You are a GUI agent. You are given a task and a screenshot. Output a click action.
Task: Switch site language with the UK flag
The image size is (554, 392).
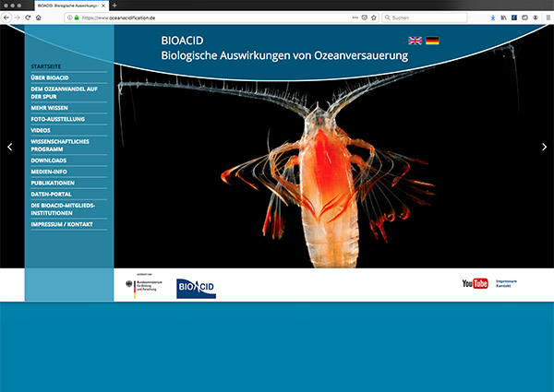[x=415, y=41]
